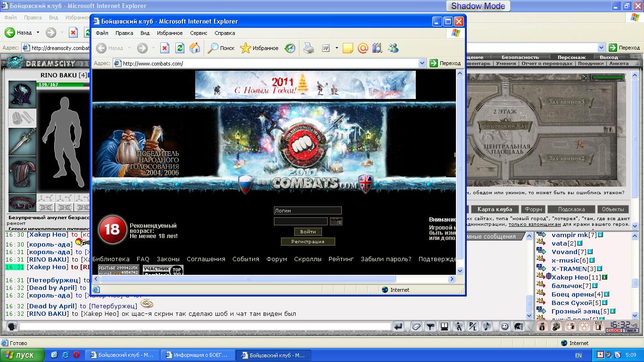Open Search (Поиск) in front IE toolbar

click(x=222, y=48)
